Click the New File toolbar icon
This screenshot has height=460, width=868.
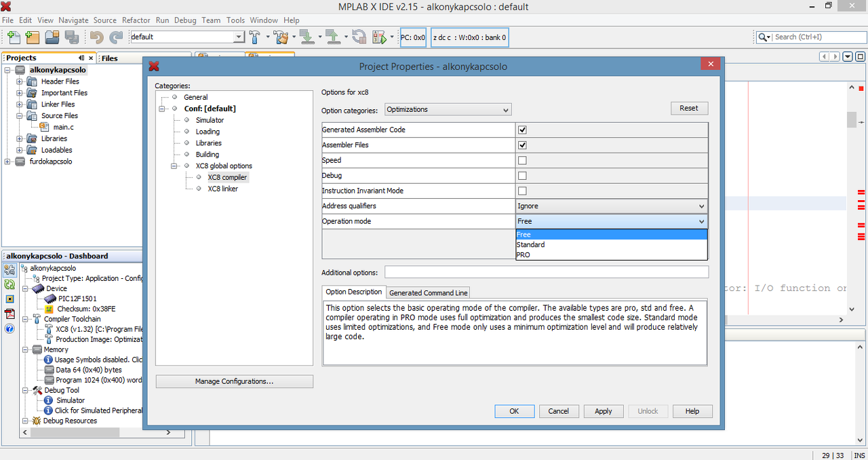[13, 37]
